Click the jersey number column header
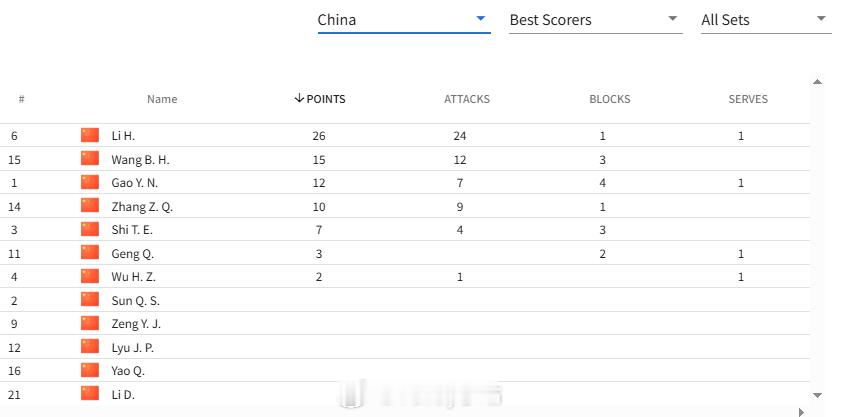842x417 pixels. [21, 99]
